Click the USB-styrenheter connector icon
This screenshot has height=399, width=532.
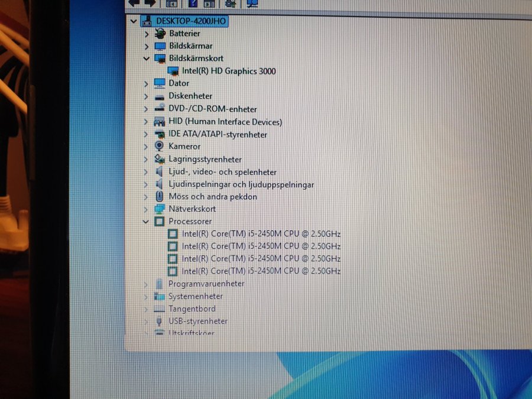pos(159,321)
